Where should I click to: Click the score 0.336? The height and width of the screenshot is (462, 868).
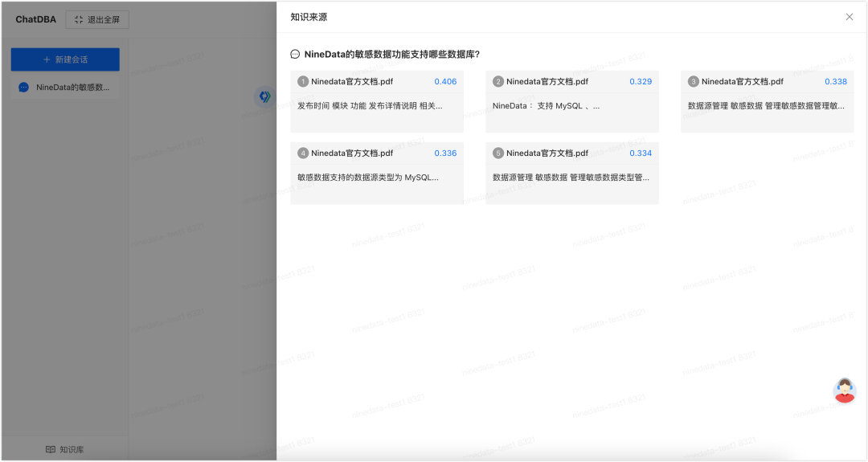pos(445,153)
